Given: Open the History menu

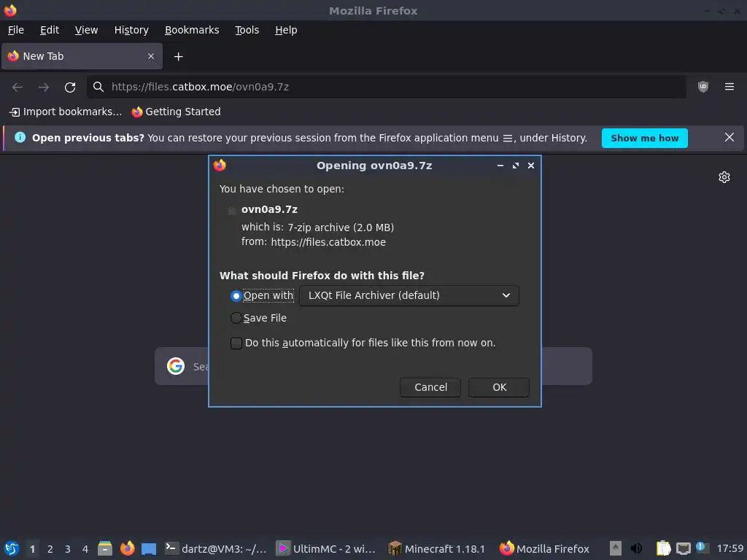Looking at the screenshot, I should (x=131, y=30).
